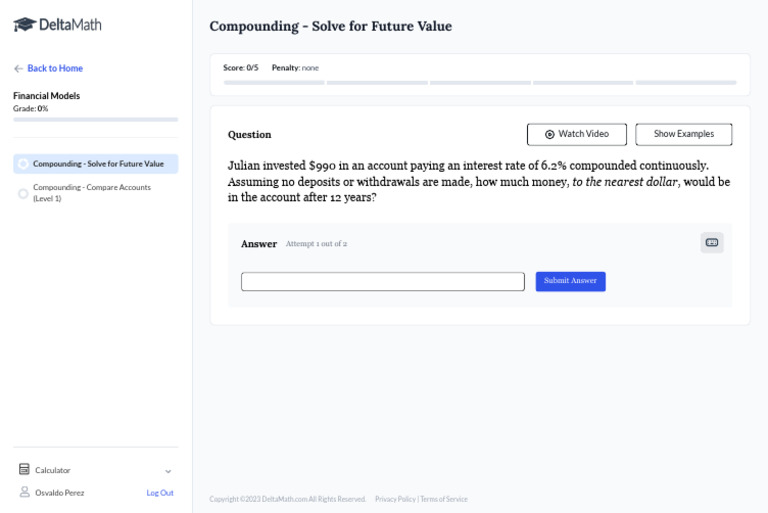This screenshot has height=513, width=768.
Task: Click the back arrow icon
Action: [18, 68]
